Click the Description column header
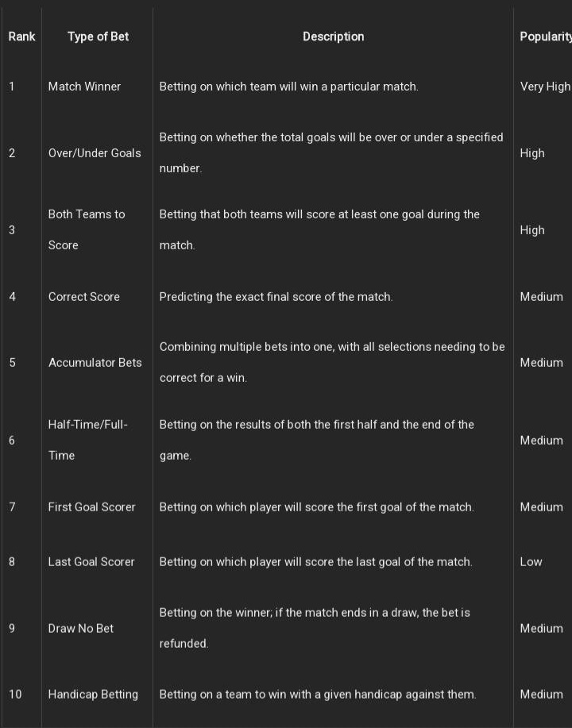Image resolution: width=572 pixels, height=728 pixels. point(333,37)
